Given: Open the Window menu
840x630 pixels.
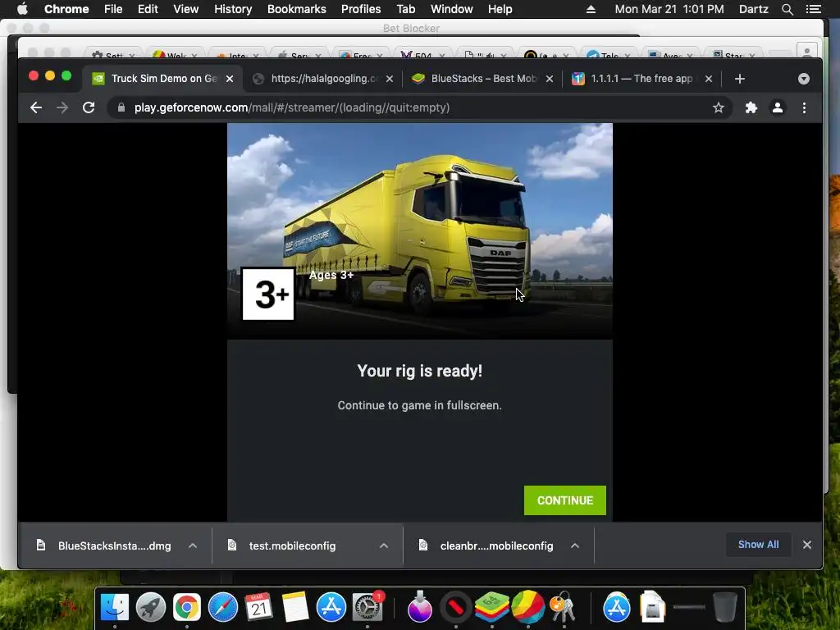Looking at the screenshot, I should point(452,9).
